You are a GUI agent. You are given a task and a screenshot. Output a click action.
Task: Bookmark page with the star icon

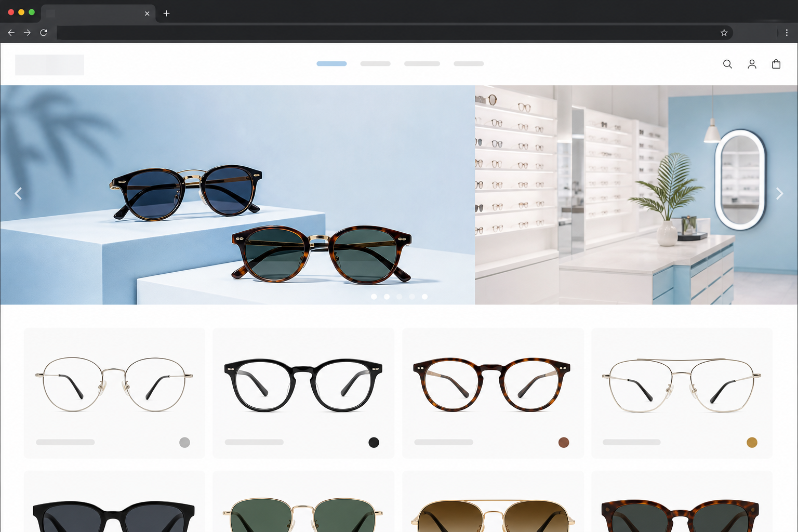[x=724, y=32]
